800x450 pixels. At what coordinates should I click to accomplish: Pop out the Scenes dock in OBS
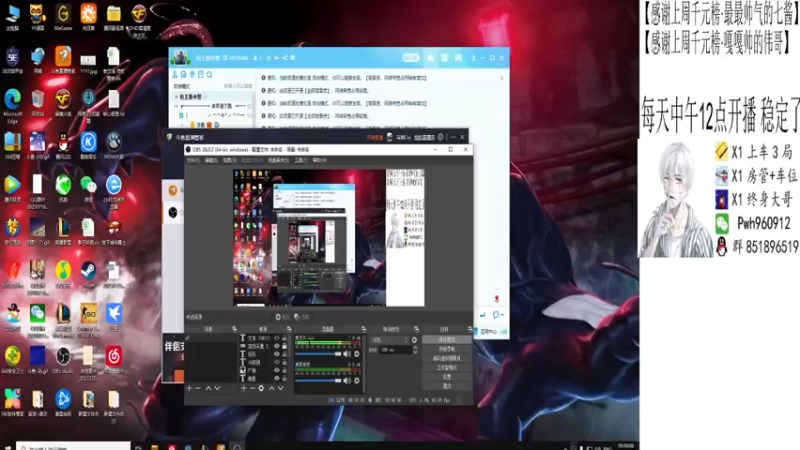coord(234,329)
